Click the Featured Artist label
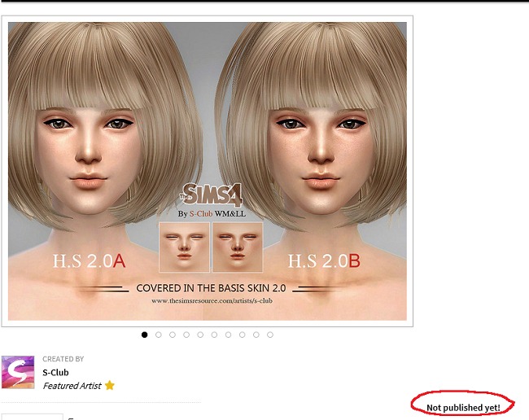Screen dimensions: 529x420 click(x=72, y=386)
